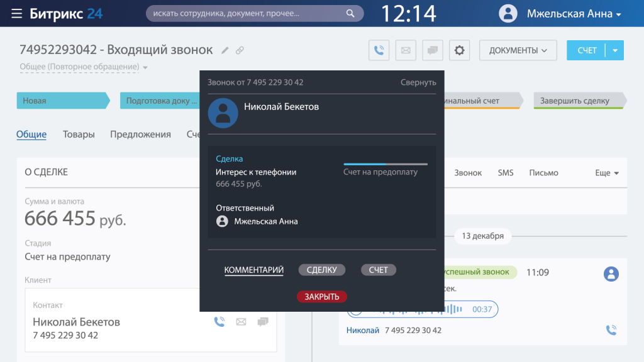Open chat bubble icon in header toolbar

pos(432,50)
